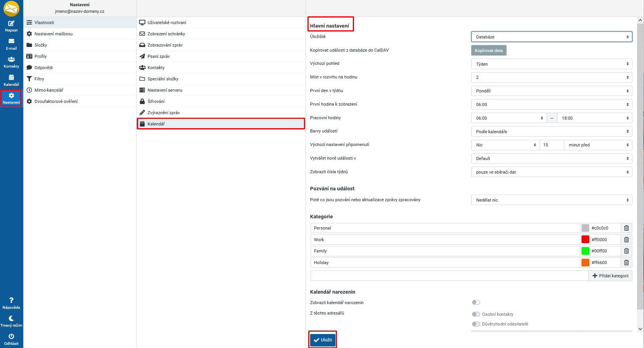Image resolution: width=644 pixels, height=348 pixels.
Task: Click the Napsat compose icon
Action: [x=11, y=26]
